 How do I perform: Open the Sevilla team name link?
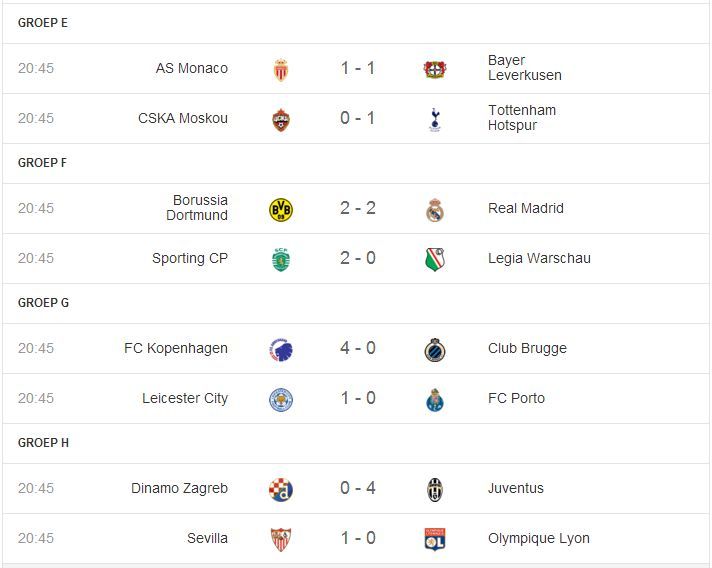tap(207, 538)
